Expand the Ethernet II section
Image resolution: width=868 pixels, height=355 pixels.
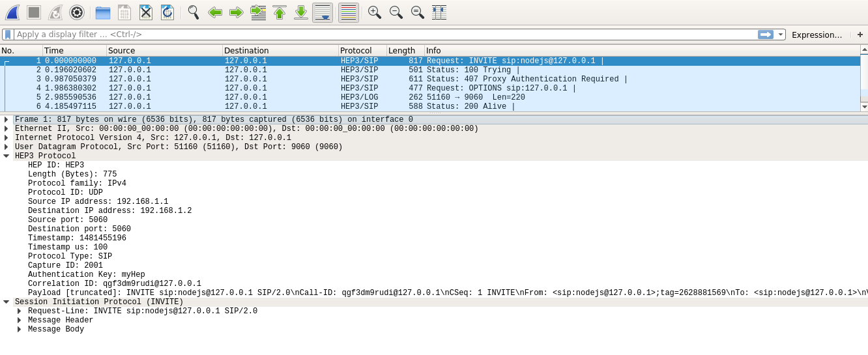(6, 128)
